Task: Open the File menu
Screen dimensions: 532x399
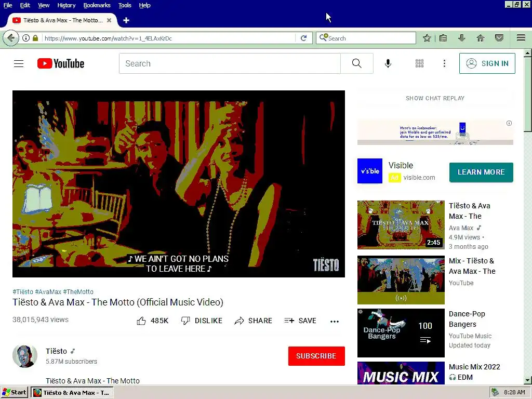Action: pyautogui.click(x=8, y=5)
